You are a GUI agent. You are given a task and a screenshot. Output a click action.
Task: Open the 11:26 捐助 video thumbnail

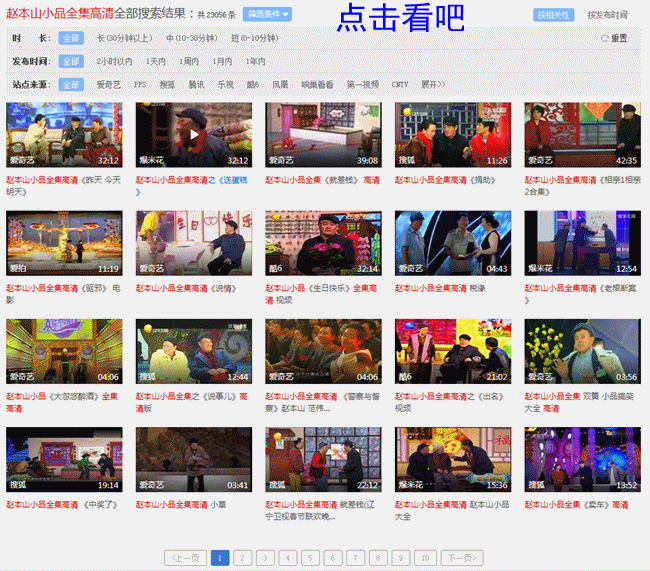tap(453, 134)
